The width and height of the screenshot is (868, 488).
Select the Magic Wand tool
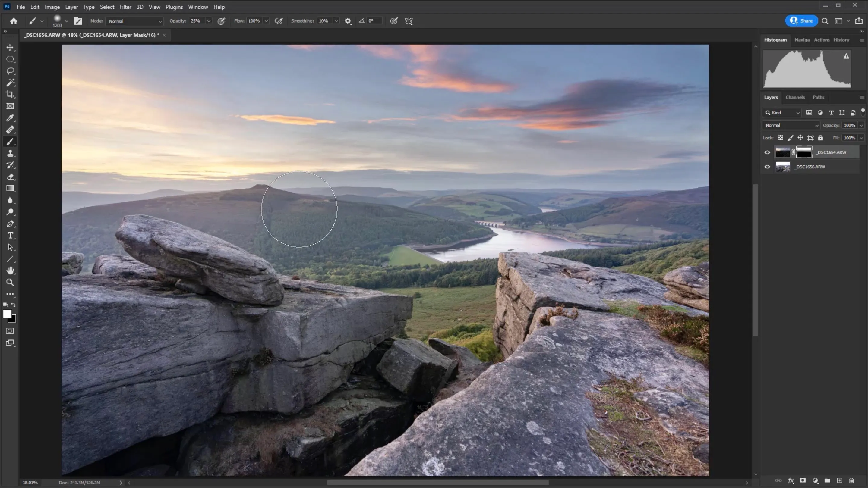tap(10, 83)
